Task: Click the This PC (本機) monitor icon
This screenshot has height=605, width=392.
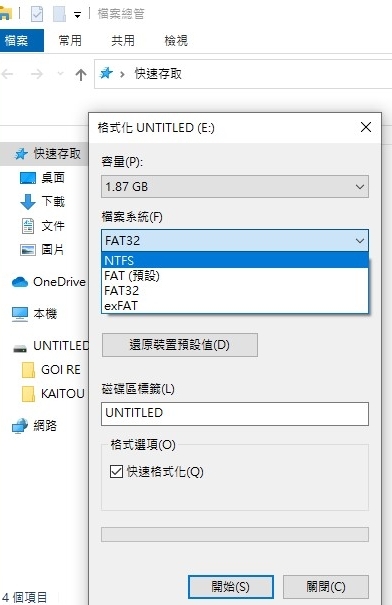Action: tap(20, 314)
